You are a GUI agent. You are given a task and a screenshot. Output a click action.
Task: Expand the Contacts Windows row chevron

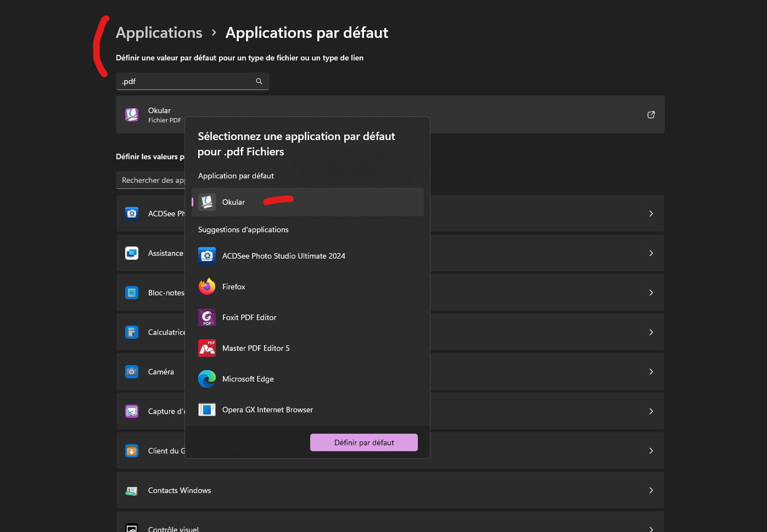point(651,490)
